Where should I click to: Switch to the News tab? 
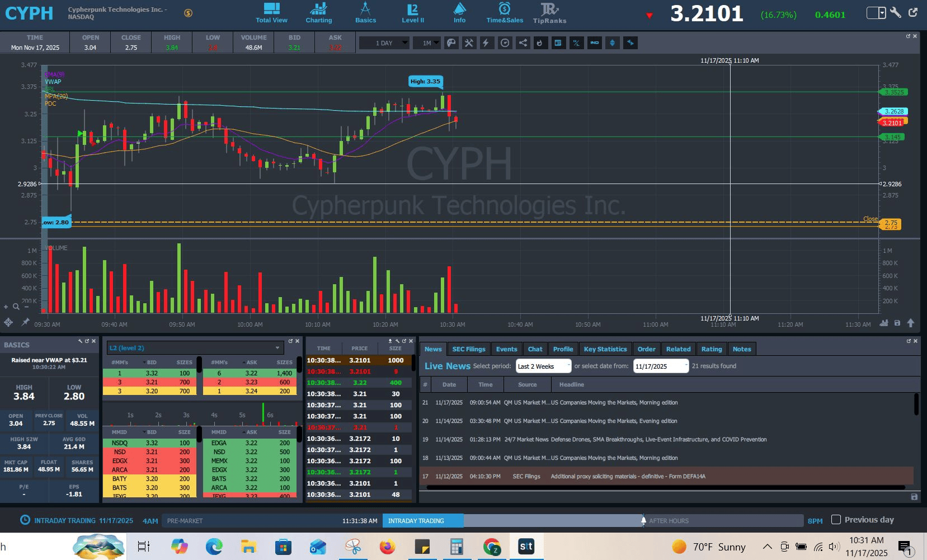point(433,349)
